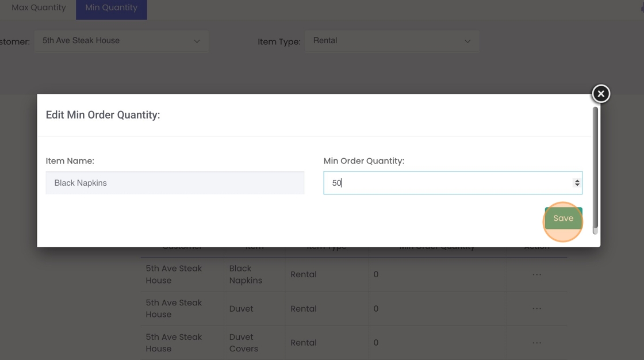Click the Duvet item cell in the table

(241, 309)
